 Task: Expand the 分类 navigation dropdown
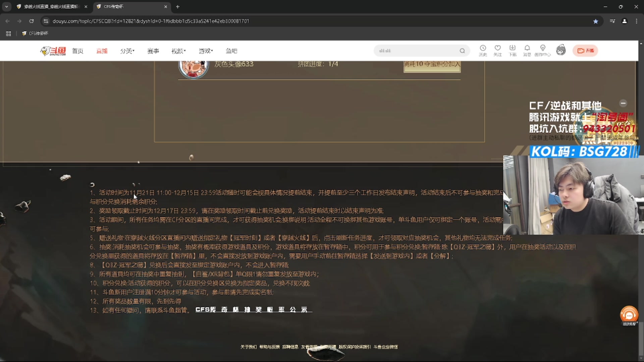click(127, 51)
